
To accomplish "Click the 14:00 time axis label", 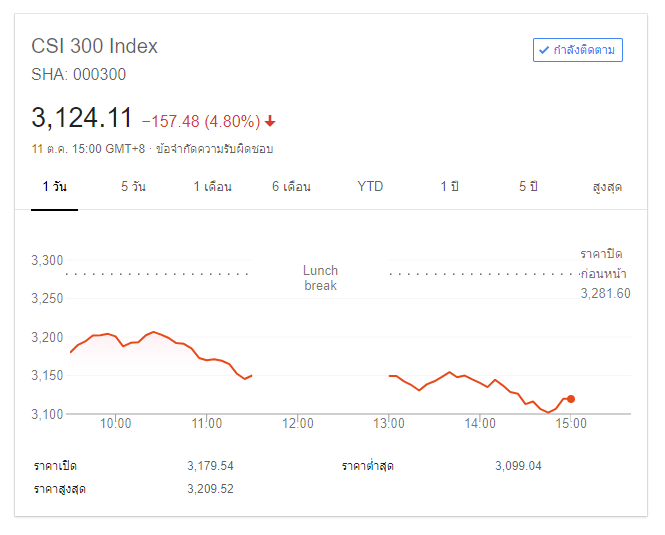I will pos(480,423).
